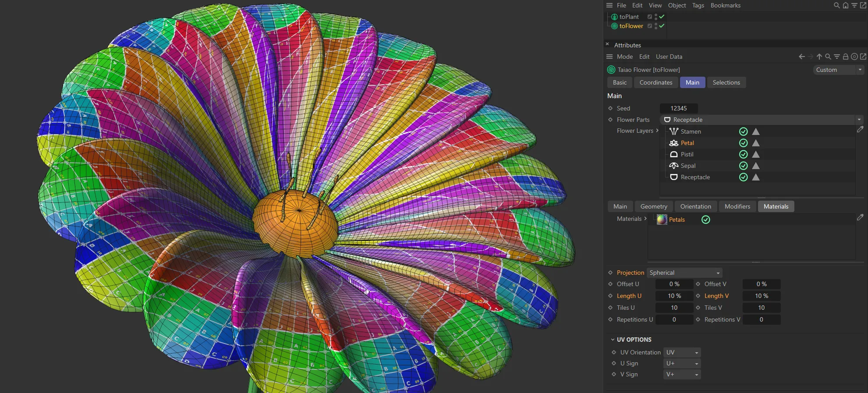Screen dimensions: 868x393
Task: Click the Seed value field
Action: click(x=679, y=108)
